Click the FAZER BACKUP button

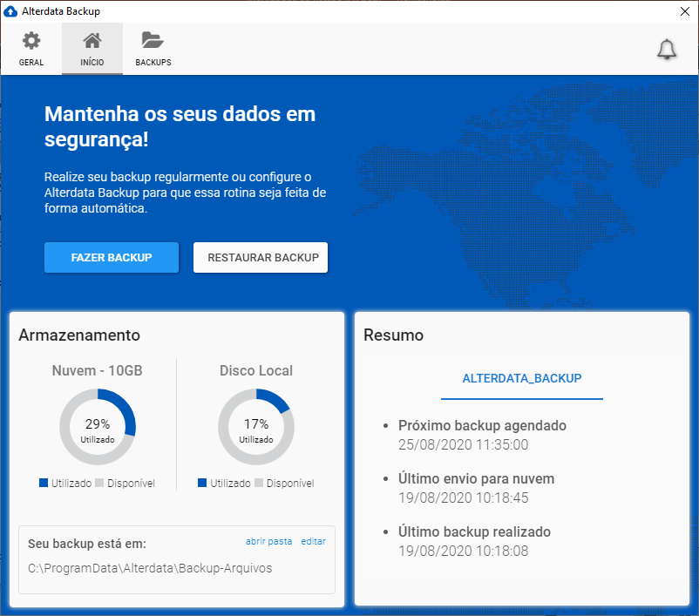[112, 257]
